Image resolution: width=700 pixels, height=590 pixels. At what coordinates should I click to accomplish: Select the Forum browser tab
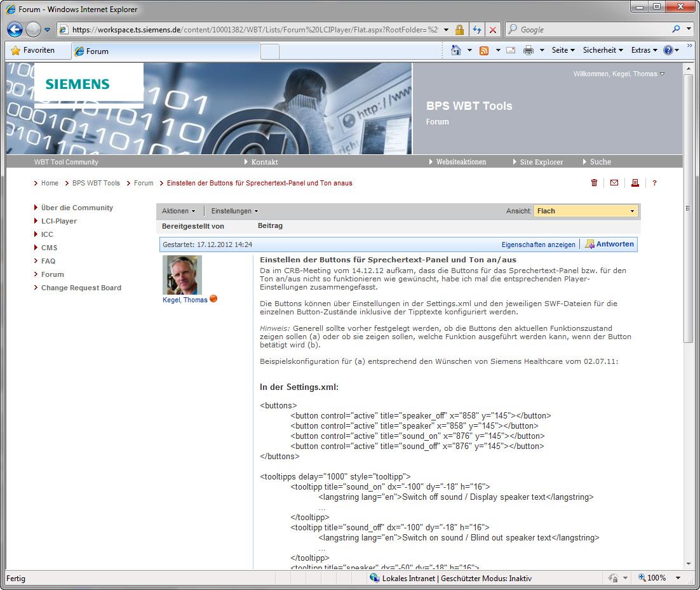point(165,51)
